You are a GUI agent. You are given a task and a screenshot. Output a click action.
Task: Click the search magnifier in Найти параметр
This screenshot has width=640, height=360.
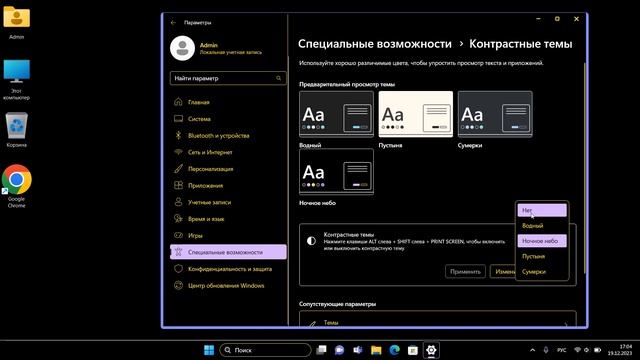pos(279,78)
